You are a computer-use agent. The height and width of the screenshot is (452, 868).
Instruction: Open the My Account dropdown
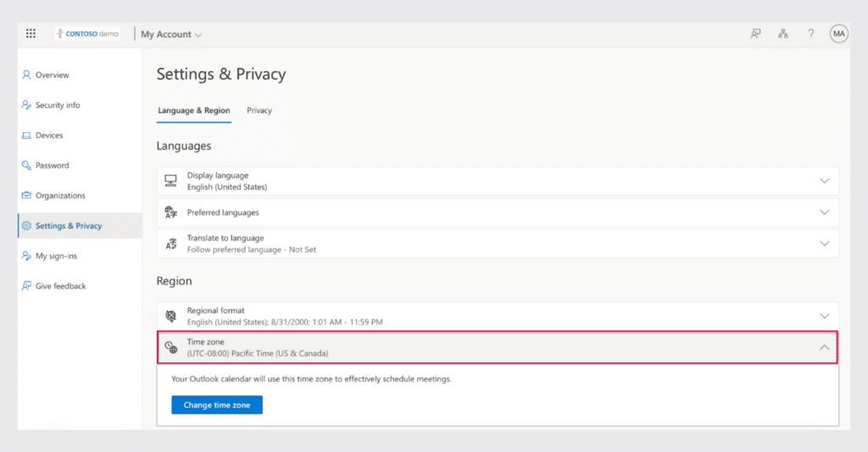point(171,34)
